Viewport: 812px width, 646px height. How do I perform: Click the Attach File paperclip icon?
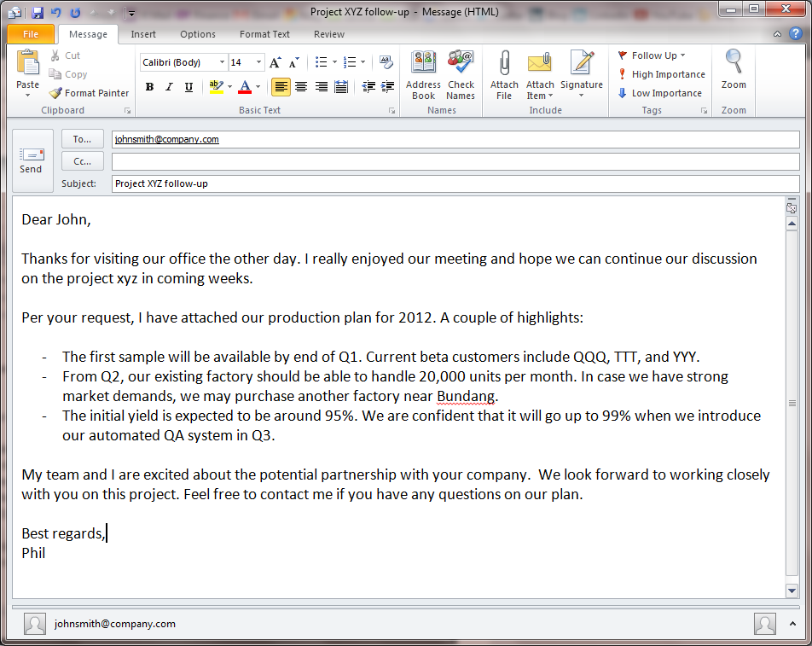point(504,65)
